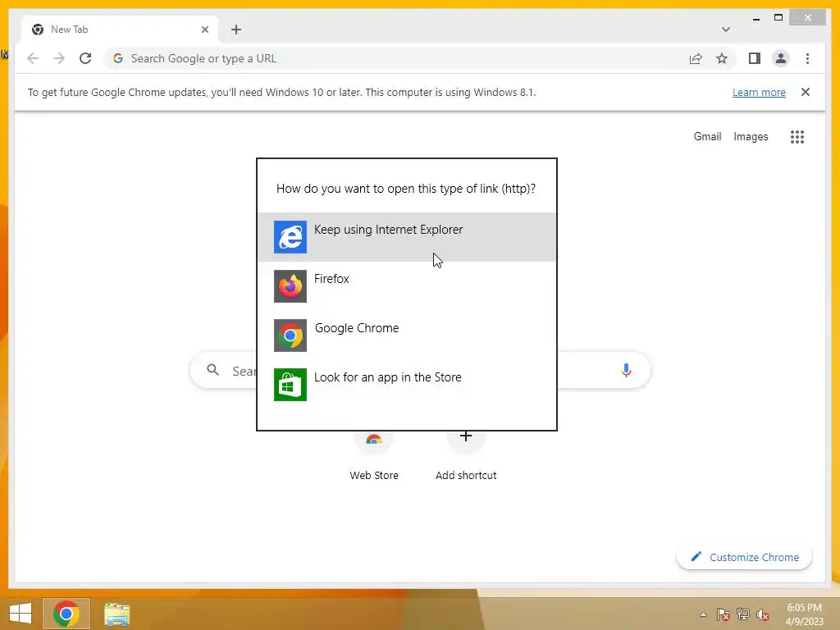Click the Firefox logo icon
840x630 pixels.
click(290, 286)
